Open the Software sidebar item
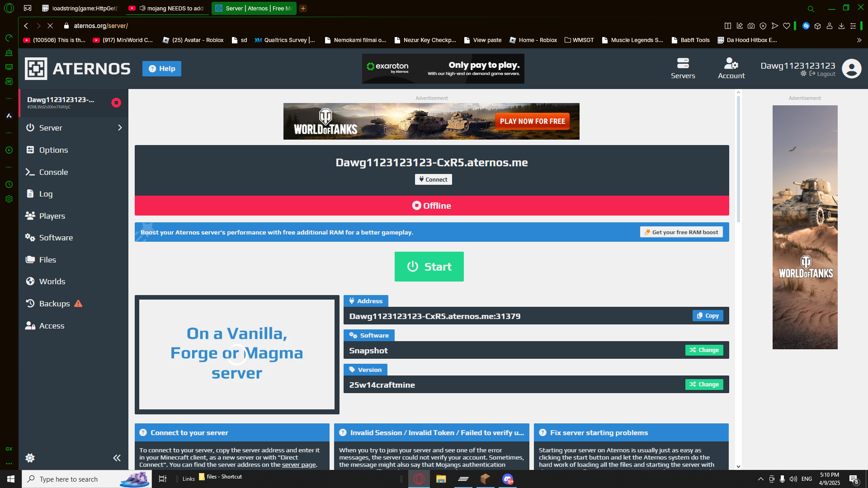 point(74,238)
